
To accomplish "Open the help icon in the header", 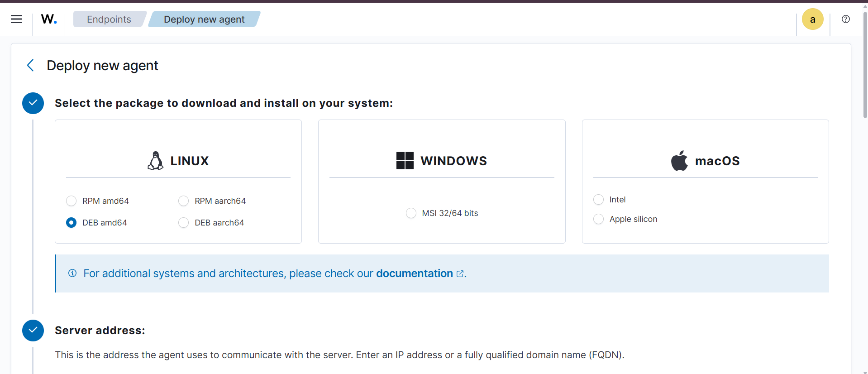I will [x=845, y=19].
